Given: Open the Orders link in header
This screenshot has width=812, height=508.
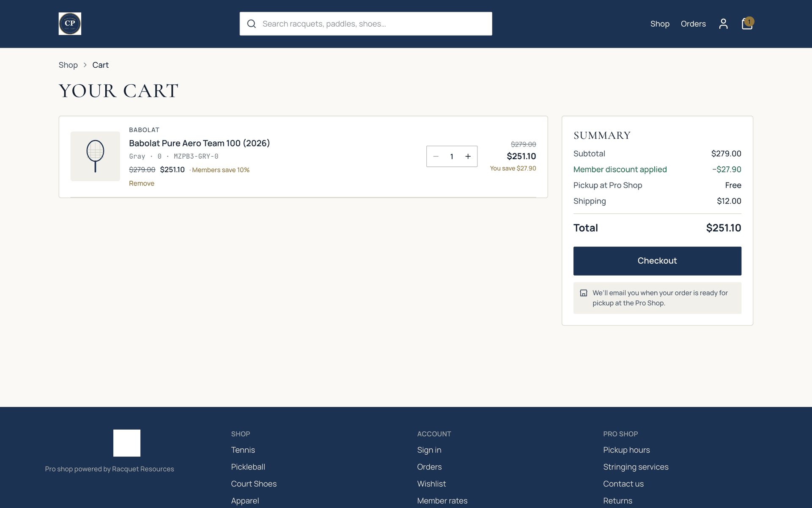Looking at the screenshot, I should (693, 24).
